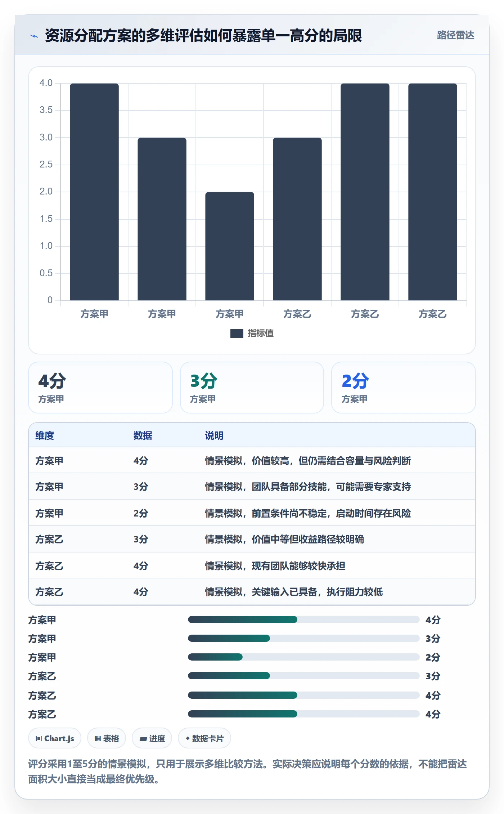This screenshot has height=814, width=504.
Task: Click the footnote starting with 评分采用1至5分
Action: pos(248,771)
